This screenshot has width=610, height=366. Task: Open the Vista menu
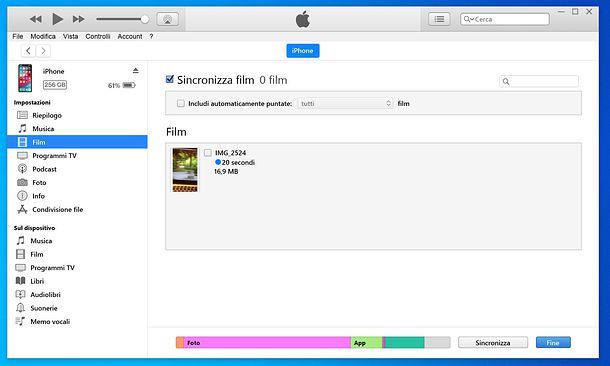(x=70, y=36)
